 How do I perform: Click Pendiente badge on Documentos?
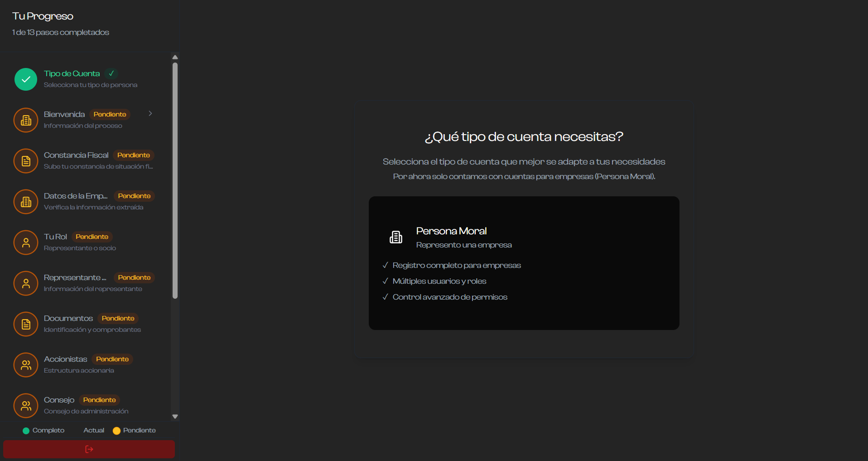[118, 318]
